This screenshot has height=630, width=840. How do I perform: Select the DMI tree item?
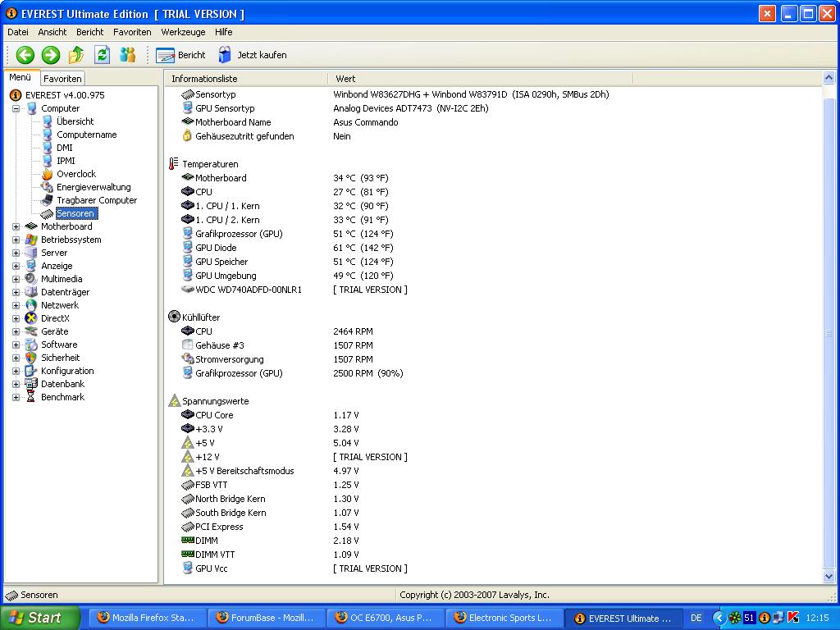tap(64, 148)
